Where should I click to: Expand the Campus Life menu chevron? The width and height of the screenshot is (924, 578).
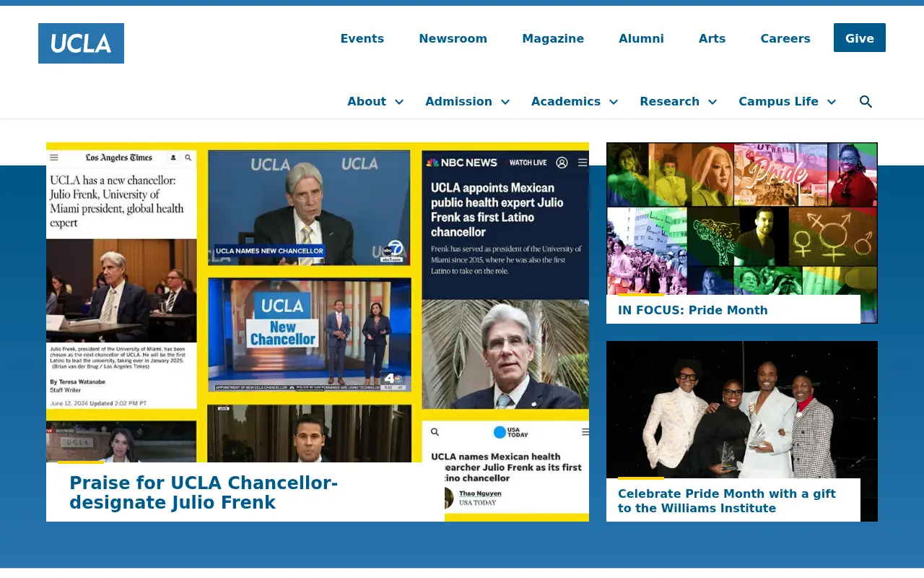pyautogui.click(x=832, y=102)
